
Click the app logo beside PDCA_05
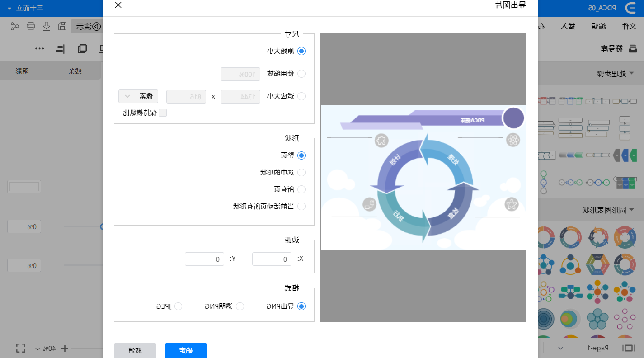click(631, 8)
